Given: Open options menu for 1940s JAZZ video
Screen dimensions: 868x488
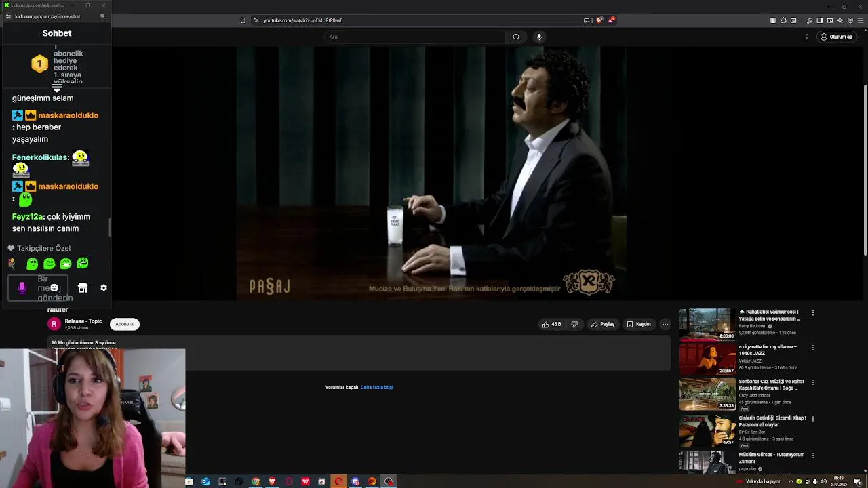Looking at the screenshot, I should point(812,348).
